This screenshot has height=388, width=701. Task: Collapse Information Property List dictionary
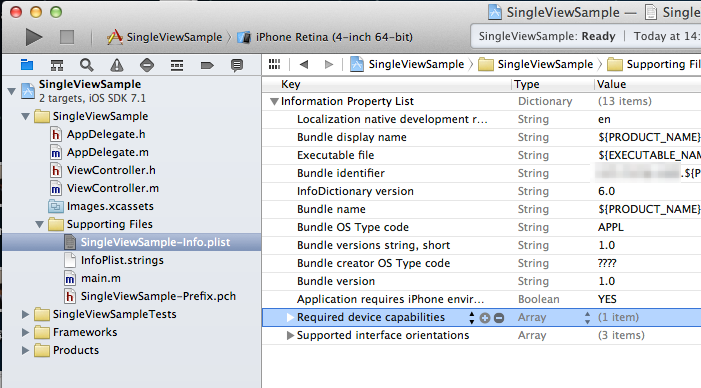274,101
